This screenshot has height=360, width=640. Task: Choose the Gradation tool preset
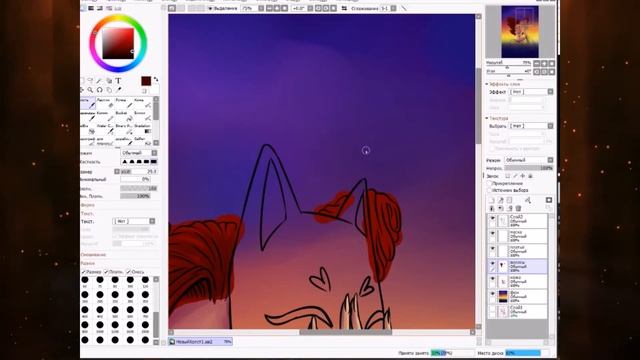pos(144,129)
